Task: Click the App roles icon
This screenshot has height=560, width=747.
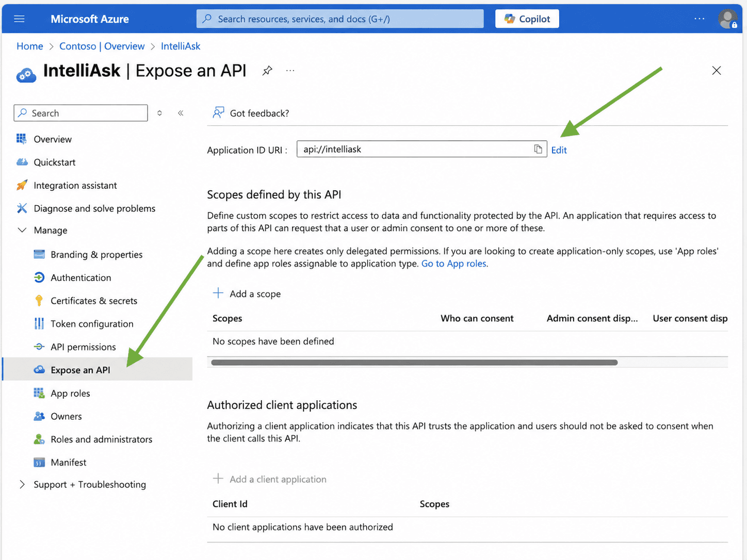Action: 39,393
